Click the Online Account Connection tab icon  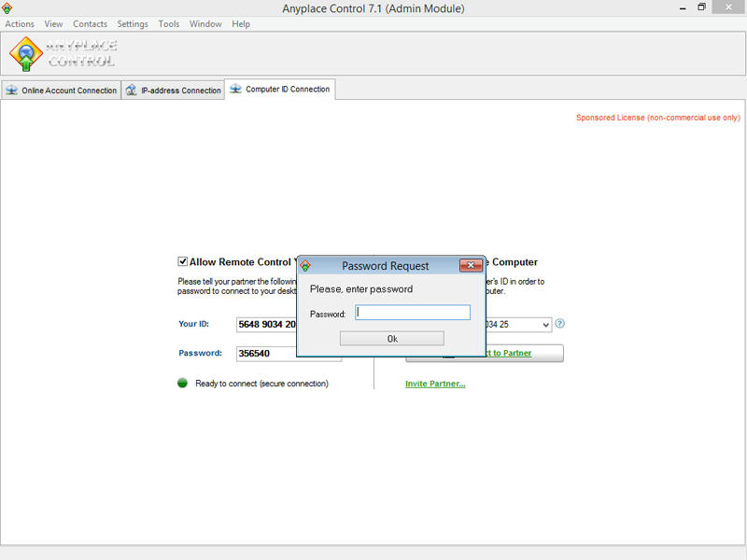(x=11, y=90)
